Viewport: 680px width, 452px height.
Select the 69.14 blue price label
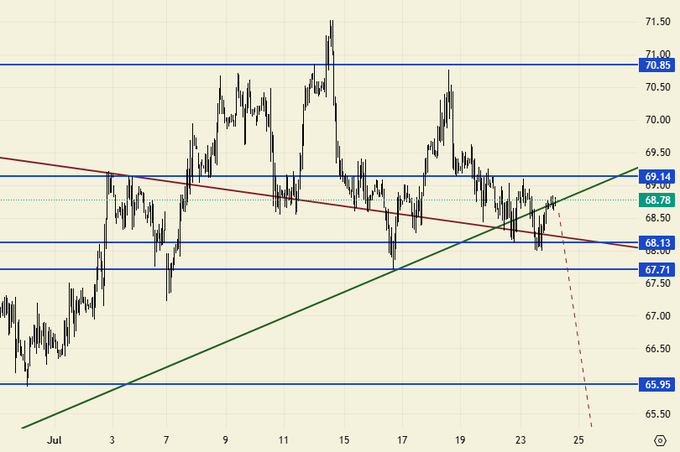657,176
